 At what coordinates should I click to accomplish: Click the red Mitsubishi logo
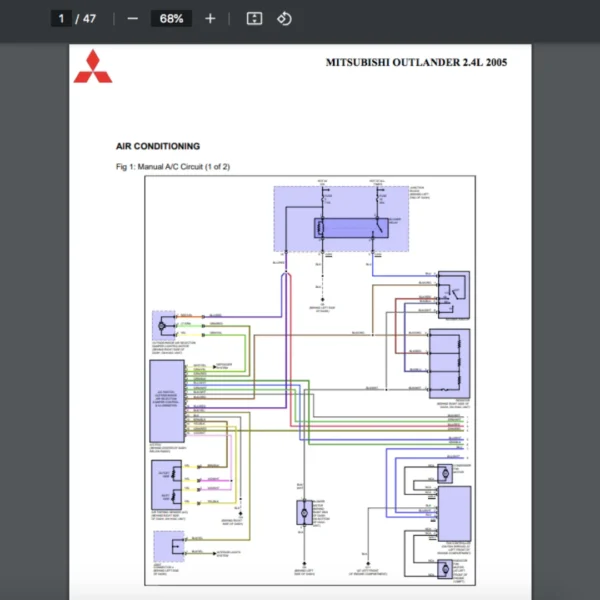tap(92, 66)
